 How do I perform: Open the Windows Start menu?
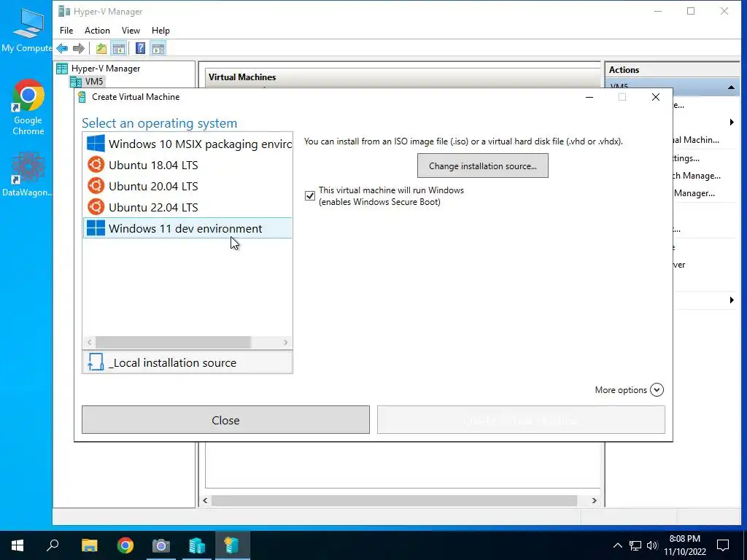click(x=18, y=545)
